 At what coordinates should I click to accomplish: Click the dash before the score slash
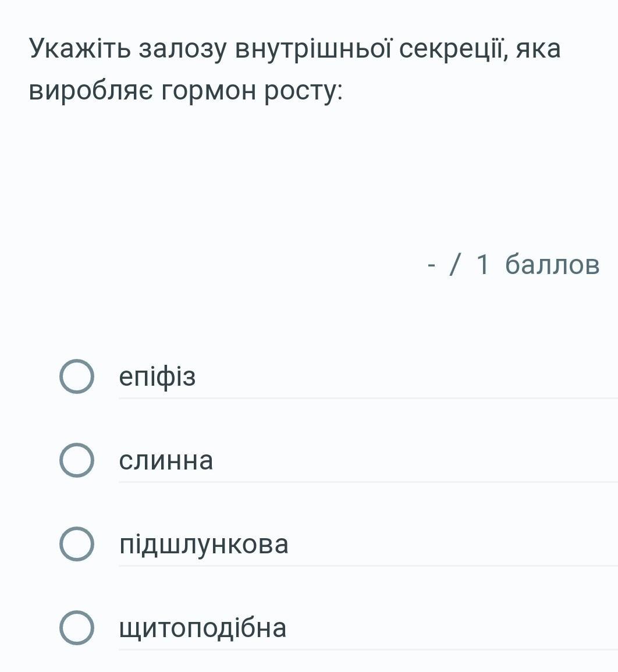[x=432, y=266]
